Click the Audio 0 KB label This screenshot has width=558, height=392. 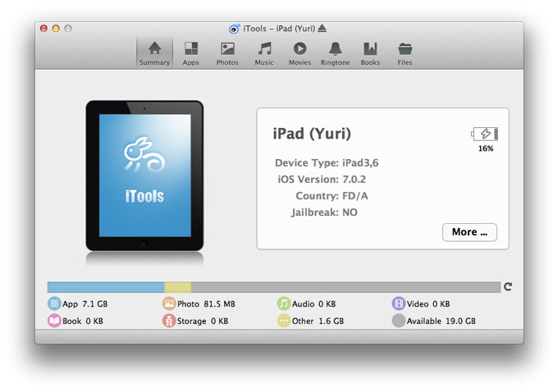coord(313,303)
